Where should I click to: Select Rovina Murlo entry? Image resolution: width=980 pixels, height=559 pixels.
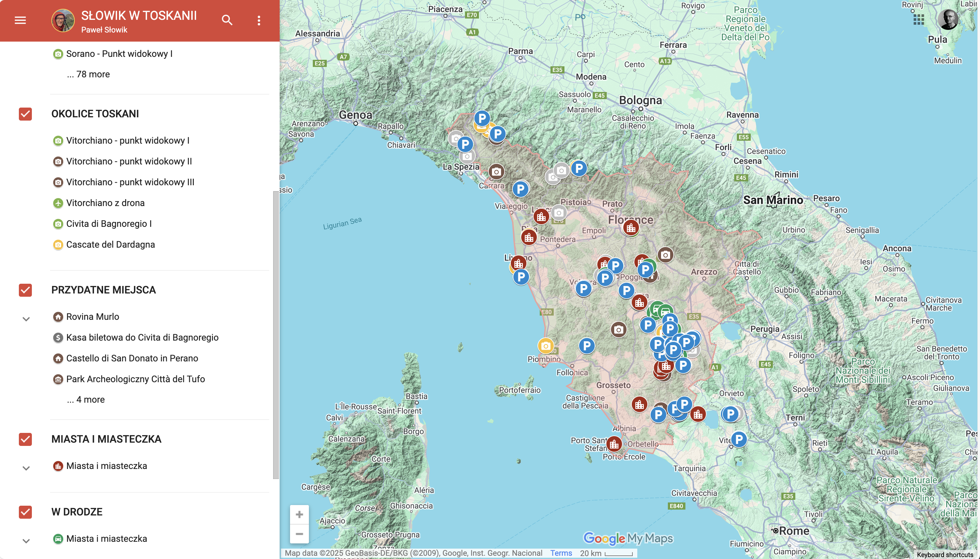[x=93, y=317]
